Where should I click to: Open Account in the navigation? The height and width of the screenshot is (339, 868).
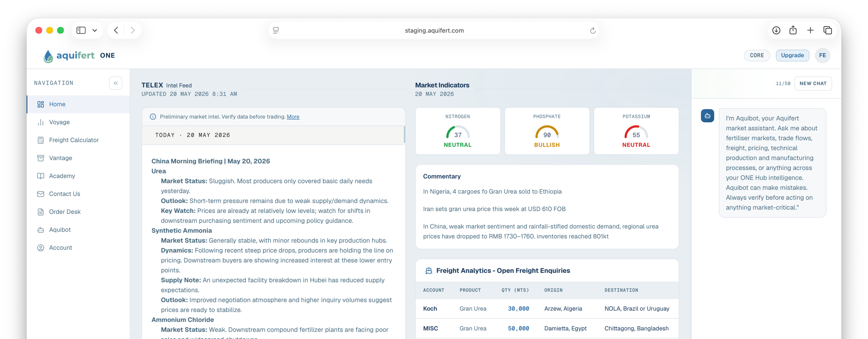[79, 248]
